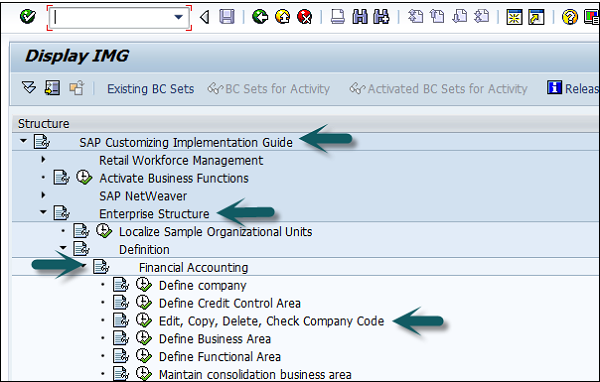The height and width of the screenshot is (382, 600).
Task: Collapse the Enterprise Structure node
Action: tap(43, 212)
